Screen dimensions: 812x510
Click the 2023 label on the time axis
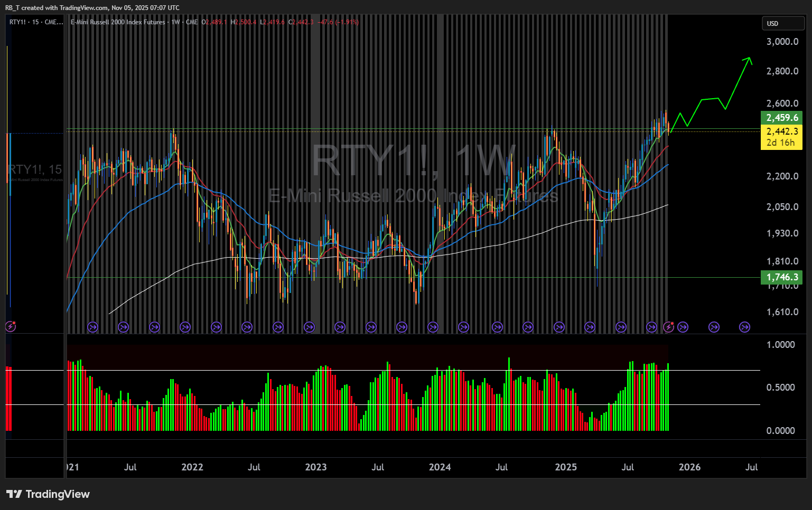[x=316, y=467]
